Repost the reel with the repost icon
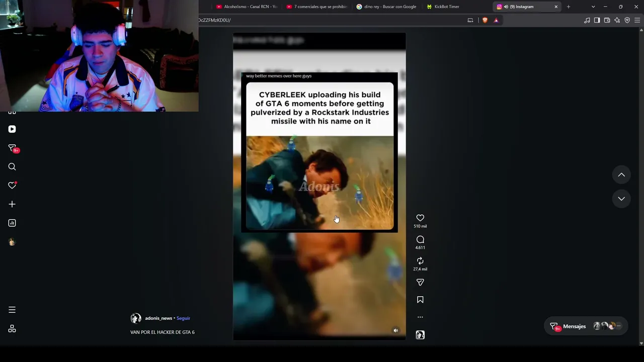The height and width of the screenshot is (362, 644). click(x=420, y=261)
